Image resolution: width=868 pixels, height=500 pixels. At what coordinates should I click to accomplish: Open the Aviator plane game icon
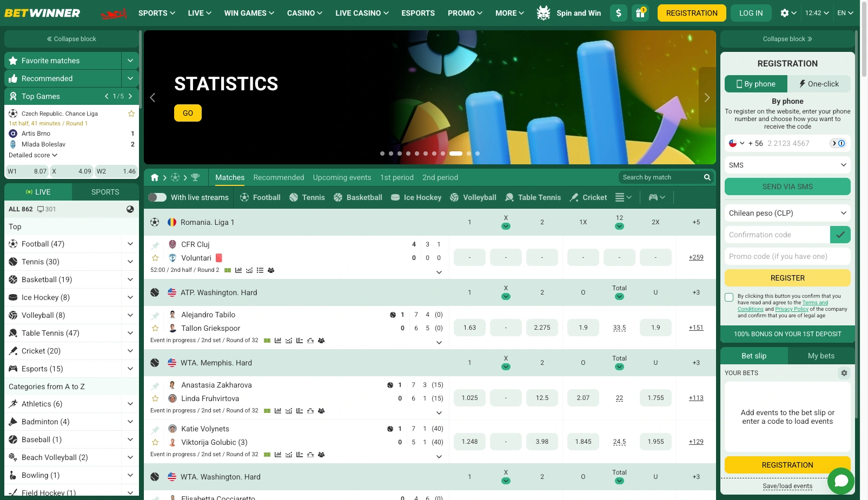click(114, 13)
